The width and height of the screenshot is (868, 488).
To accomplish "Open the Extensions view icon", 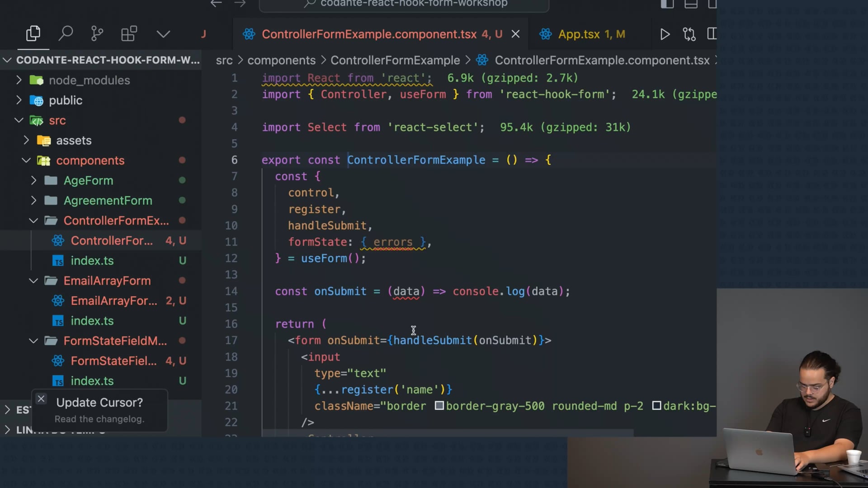I will [x=129, y=34].
